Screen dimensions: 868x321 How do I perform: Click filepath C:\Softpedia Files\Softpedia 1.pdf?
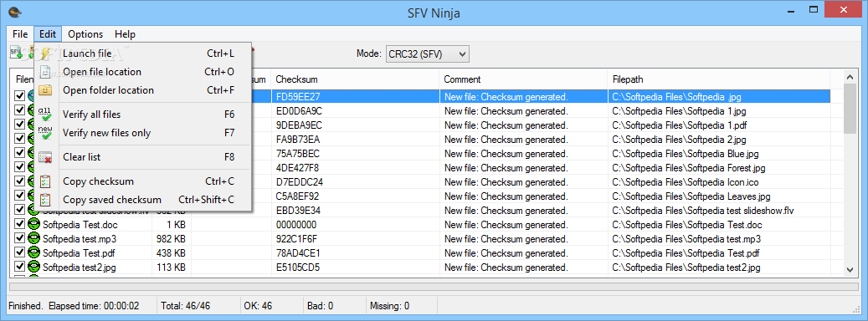click(679, 125)
